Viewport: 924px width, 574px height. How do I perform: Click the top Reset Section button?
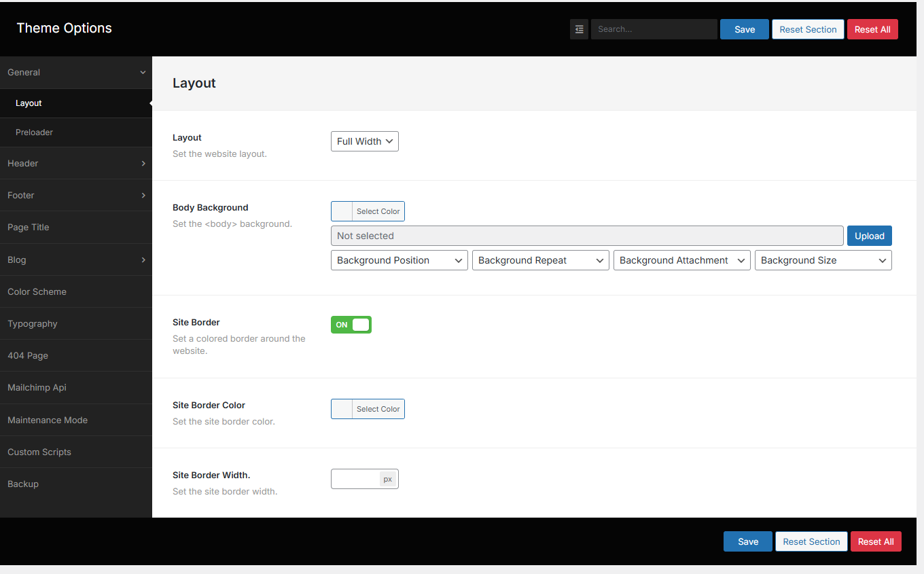808,29
